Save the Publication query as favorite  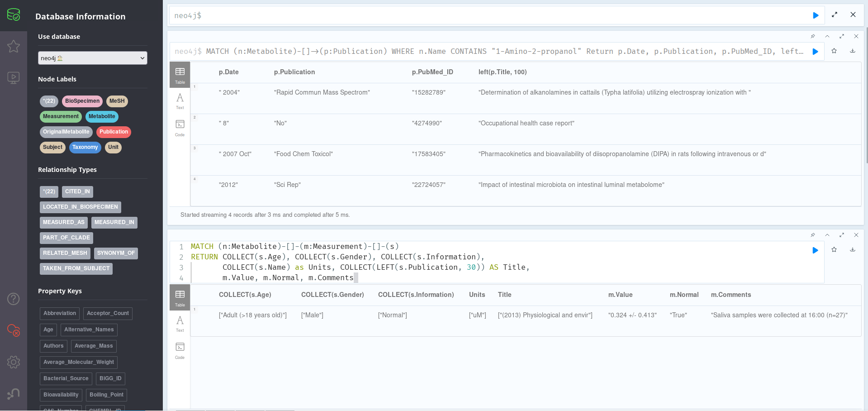[x=834, y=51]
